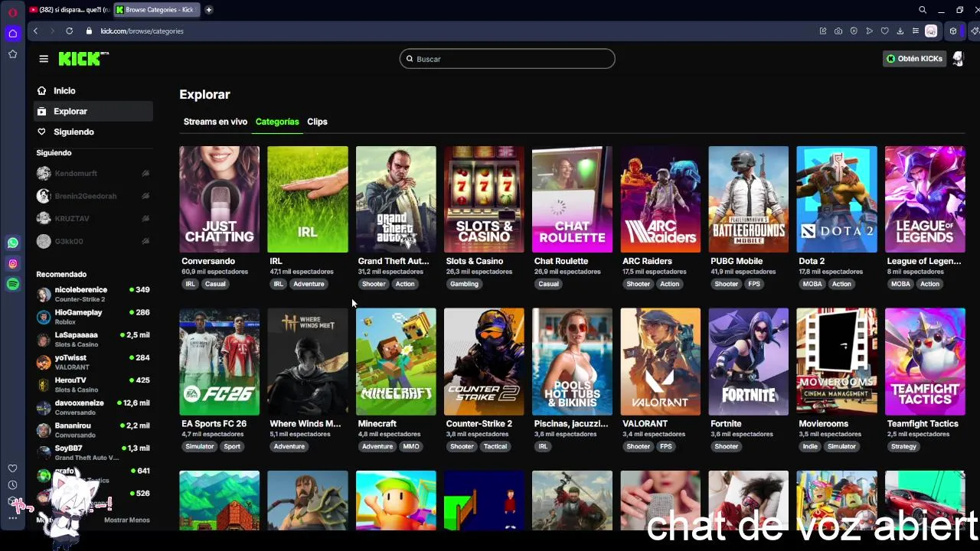
Task: Open the heart icon in Opera's bottom sidebar
Action: 12,468
